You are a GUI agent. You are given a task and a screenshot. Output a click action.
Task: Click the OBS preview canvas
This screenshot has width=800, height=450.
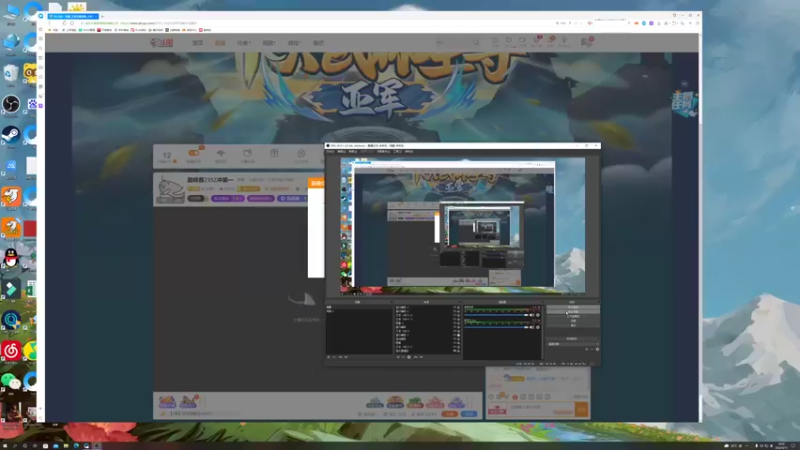(463, 226)
